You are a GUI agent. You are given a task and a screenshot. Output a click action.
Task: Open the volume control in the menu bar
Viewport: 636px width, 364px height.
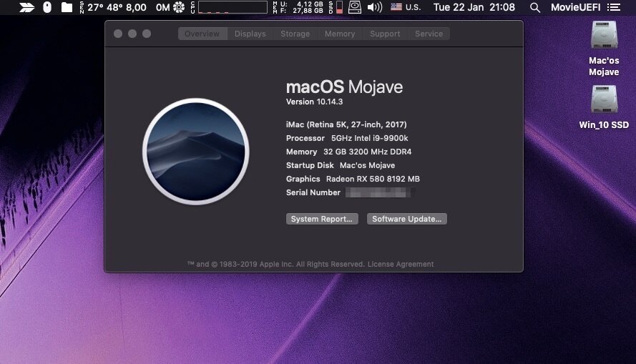coord(374,7)
